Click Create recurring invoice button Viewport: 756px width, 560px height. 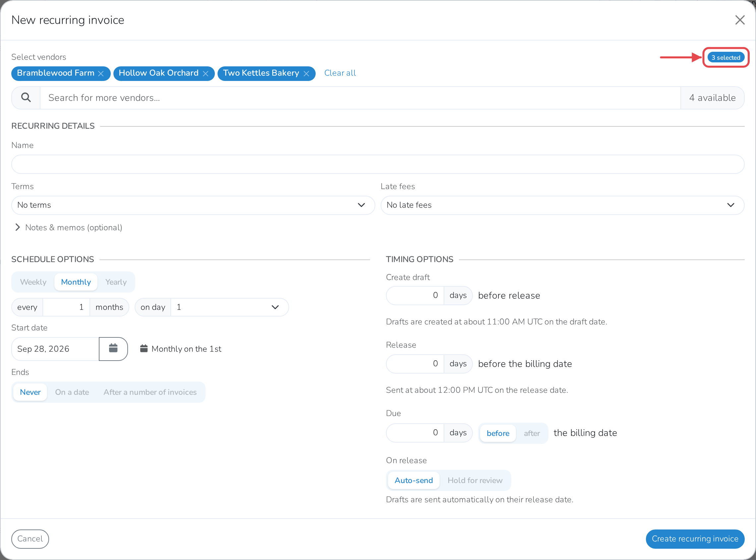[695, 539]
